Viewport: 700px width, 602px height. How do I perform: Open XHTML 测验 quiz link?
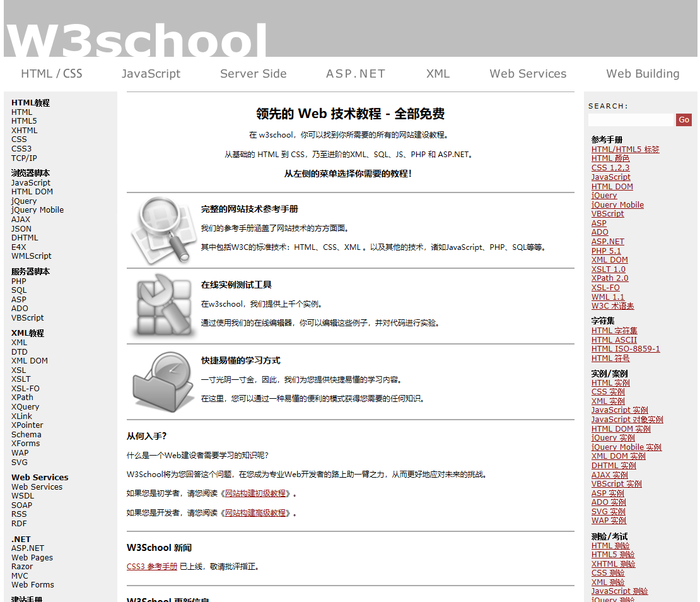click(613, 564)
